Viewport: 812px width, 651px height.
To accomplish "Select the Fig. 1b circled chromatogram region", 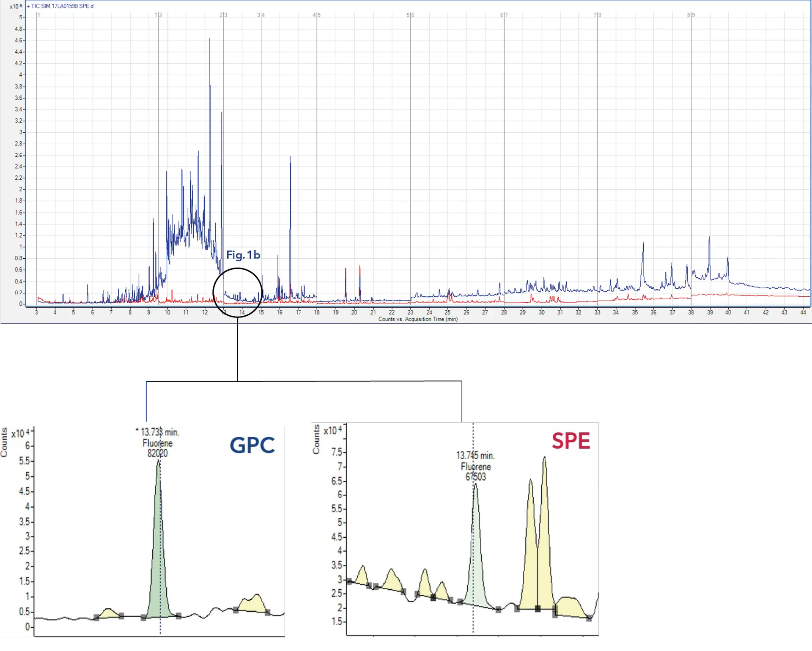I will click(238, 293).
